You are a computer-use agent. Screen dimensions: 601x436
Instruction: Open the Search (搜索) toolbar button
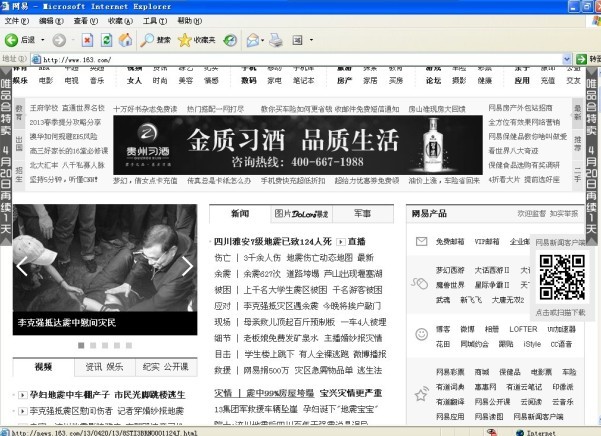155,40
